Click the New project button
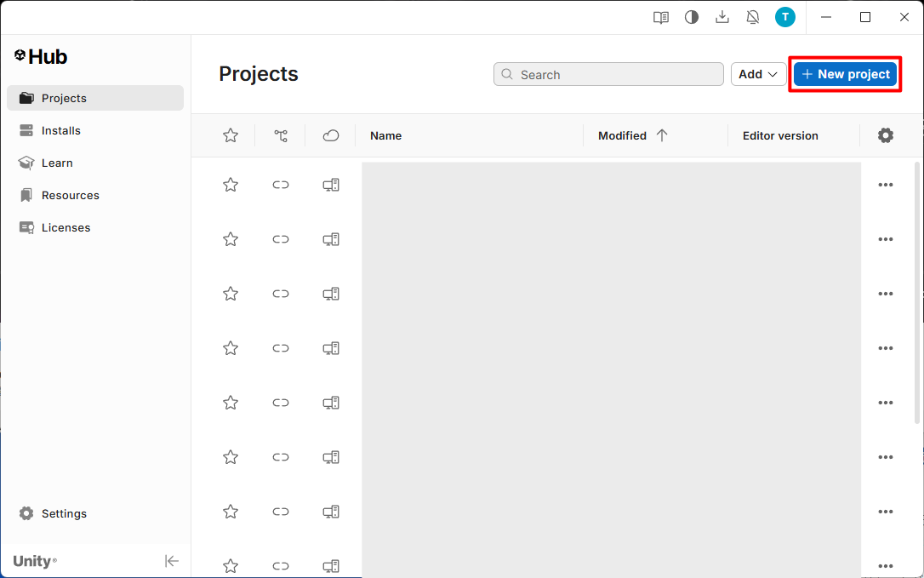Screen dimensions: 924x578 tap(846, 74)
